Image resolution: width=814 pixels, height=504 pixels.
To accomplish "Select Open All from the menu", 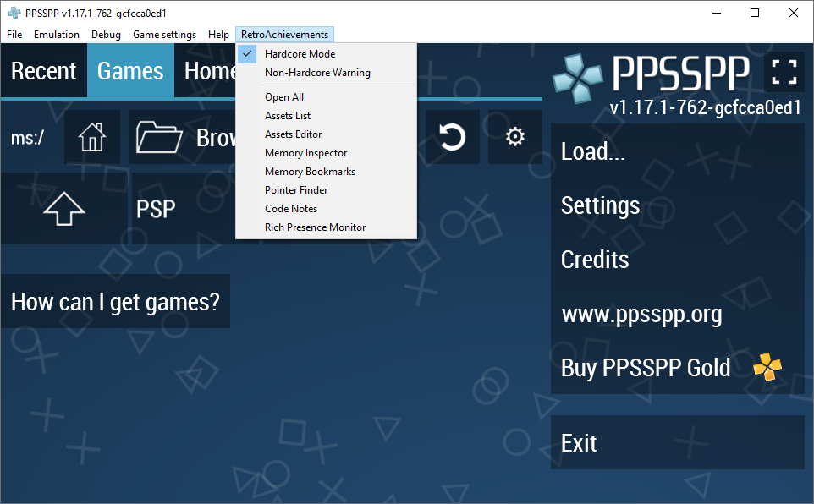I will (283, 96).
